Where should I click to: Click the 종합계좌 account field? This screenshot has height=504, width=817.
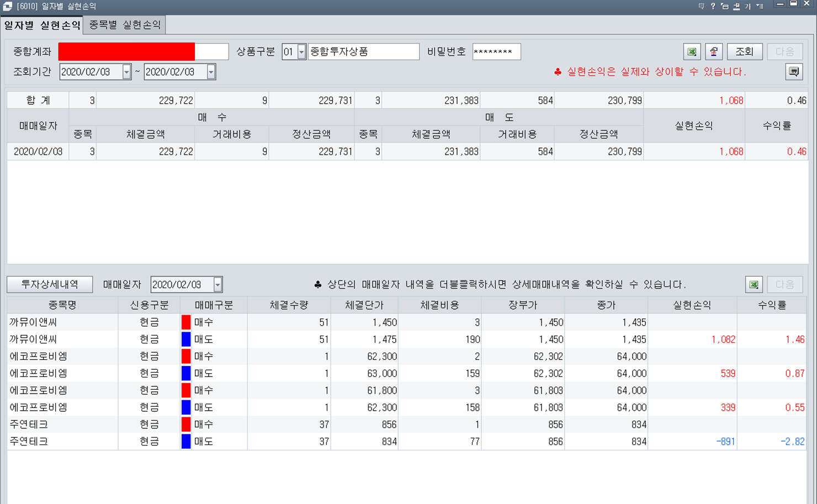(x=143, y=52)
